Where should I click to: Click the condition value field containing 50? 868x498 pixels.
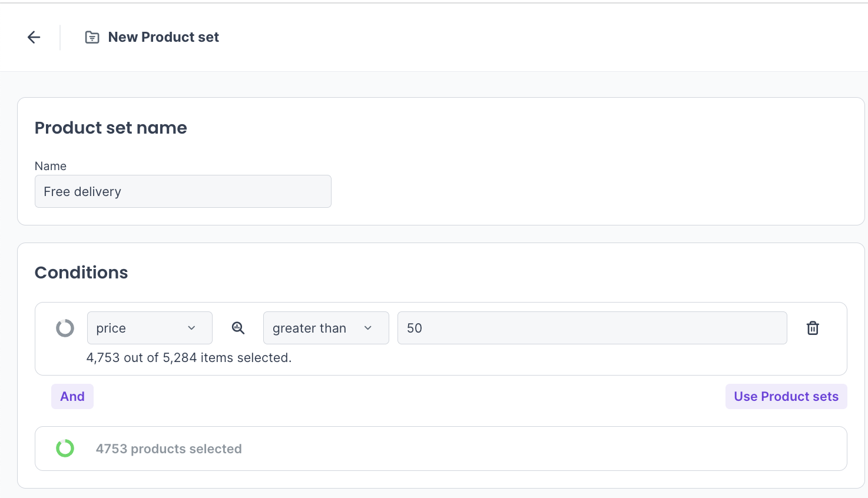tap(592, 328)
